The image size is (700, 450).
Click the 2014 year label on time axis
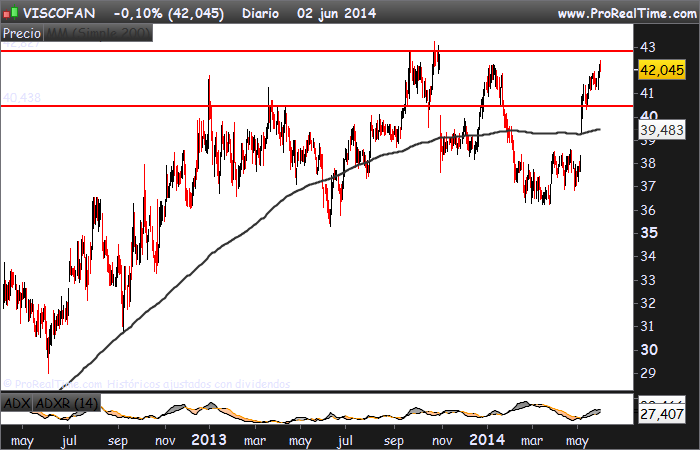[x=487, y=440]
